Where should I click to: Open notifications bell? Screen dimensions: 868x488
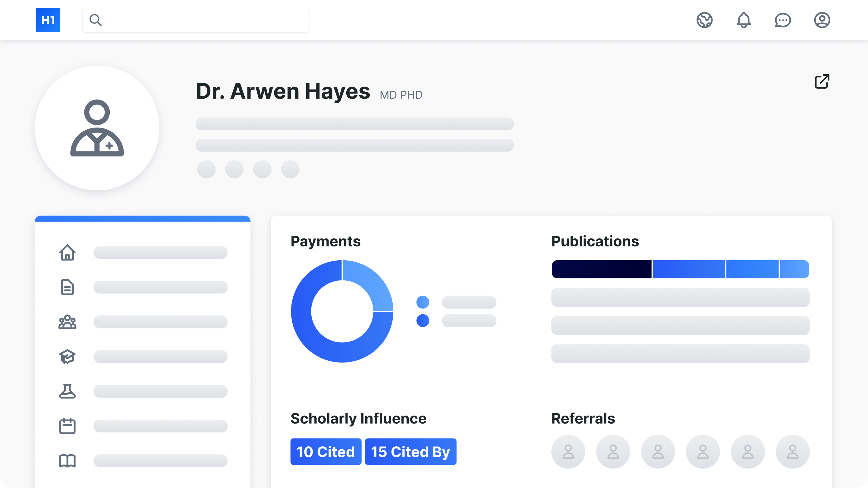744,20
